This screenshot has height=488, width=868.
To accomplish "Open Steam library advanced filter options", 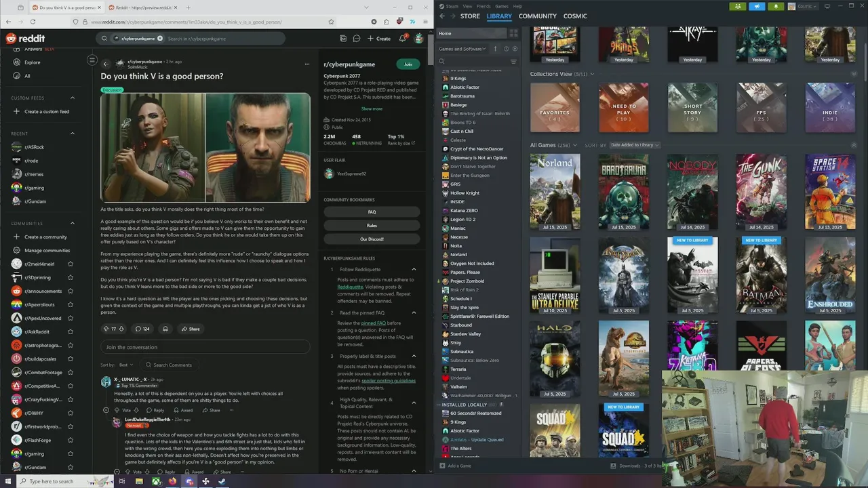I will click(x=513, y=61).
